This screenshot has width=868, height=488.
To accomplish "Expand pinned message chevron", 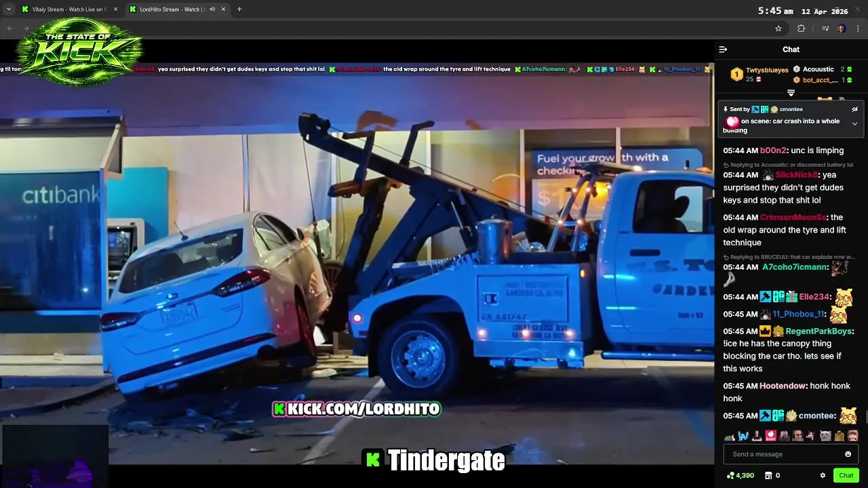I will [x=854, y=124].
